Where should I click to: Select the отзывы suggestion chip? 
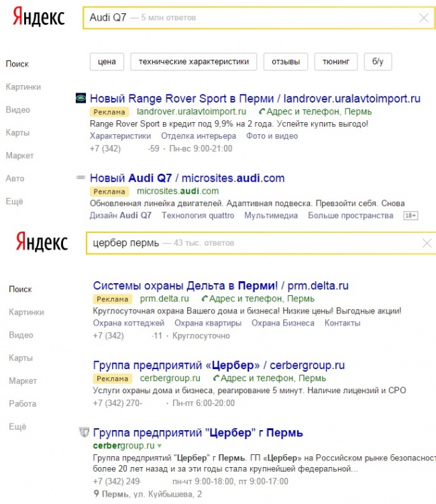tap(286, 61)
